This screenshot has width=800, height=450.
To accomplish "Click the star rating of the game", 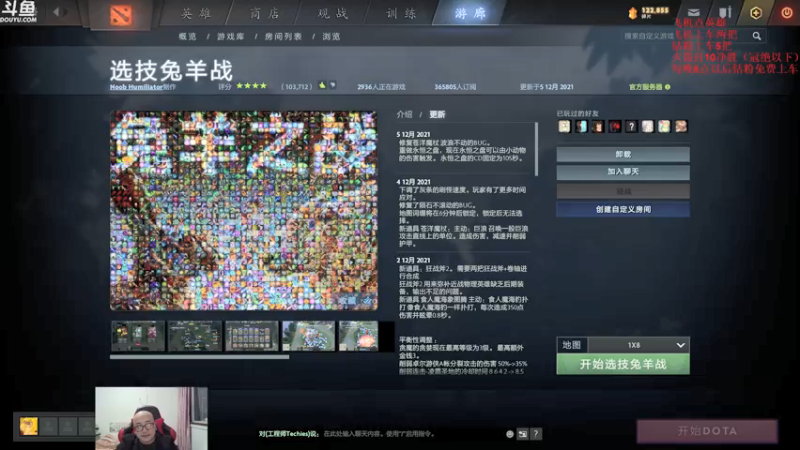I will 252,86.
